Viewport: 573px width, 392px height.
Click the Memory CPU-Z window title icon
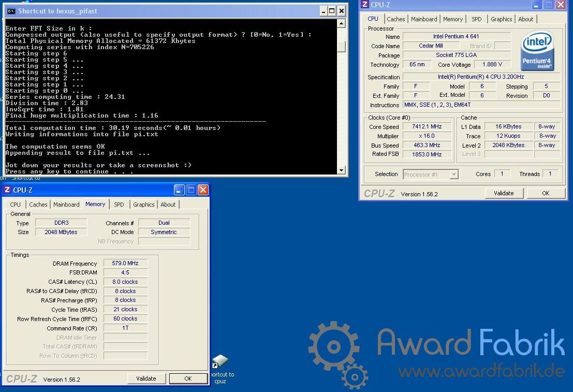[7, 190]
